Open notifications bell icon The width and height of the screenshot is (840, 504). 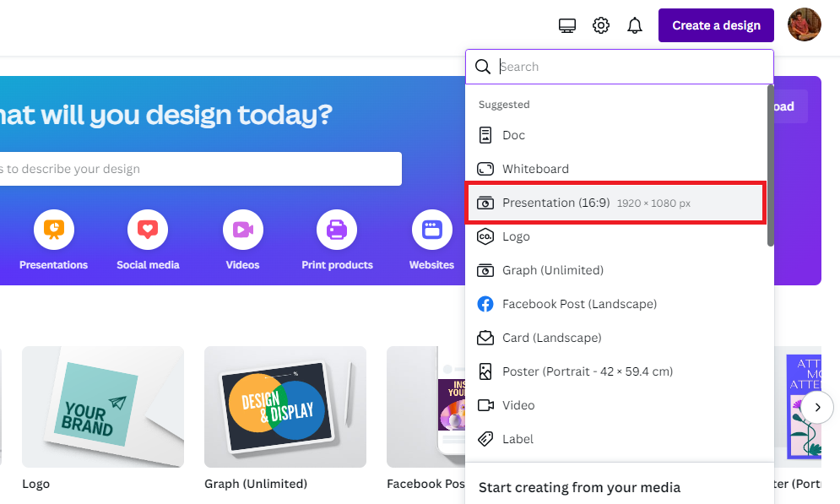635,25
